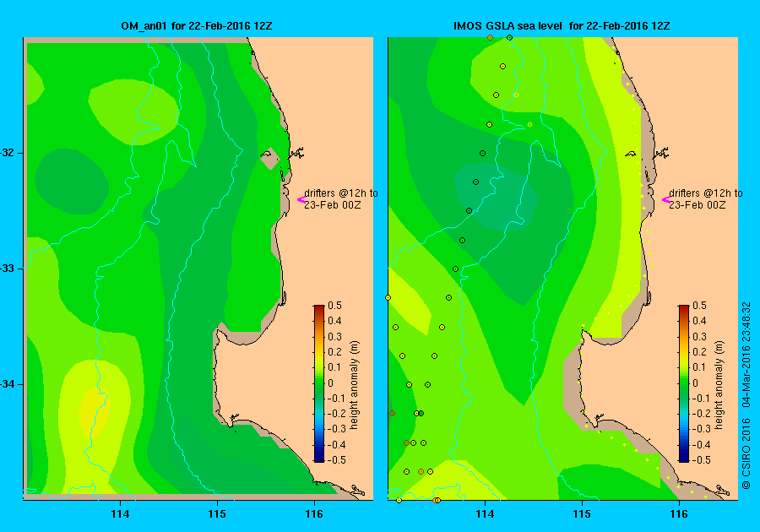Click the 0 value on the OM_an01 color scale
This screenshot has width=760, height=532.
tap(330, 383)
